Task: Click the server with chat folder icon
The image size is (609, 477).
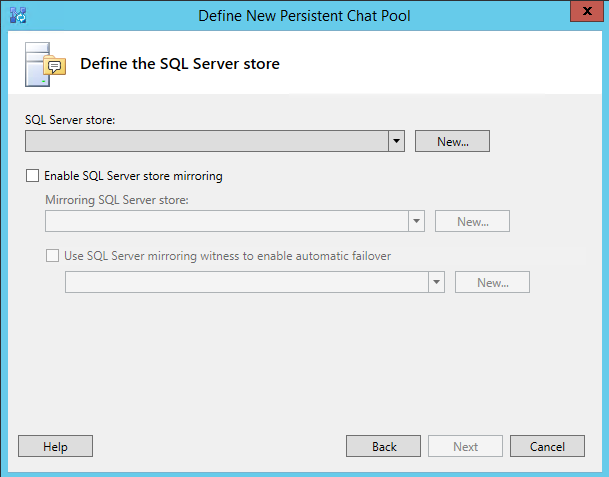Action: pos(45,64)
